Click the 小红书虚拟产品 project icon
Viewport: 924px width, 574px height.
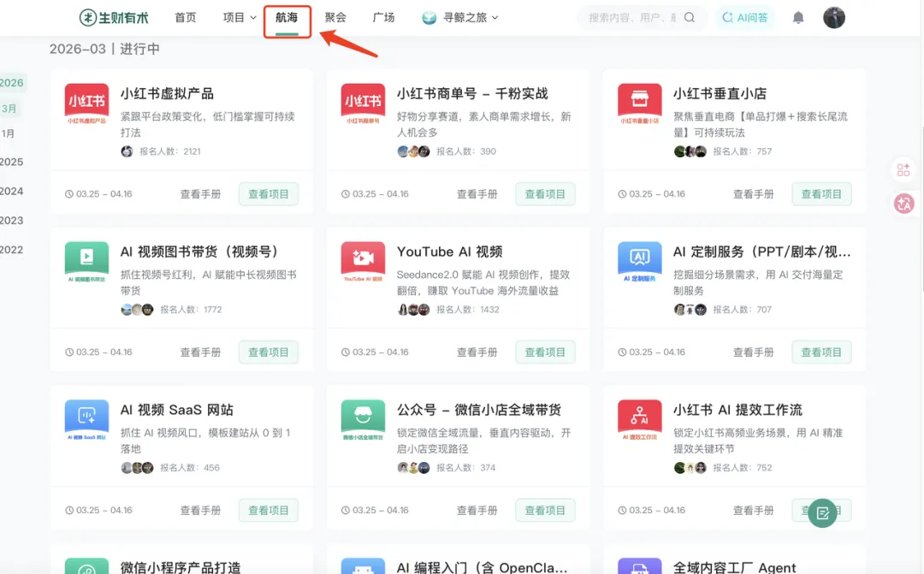[x=86, y=104]
